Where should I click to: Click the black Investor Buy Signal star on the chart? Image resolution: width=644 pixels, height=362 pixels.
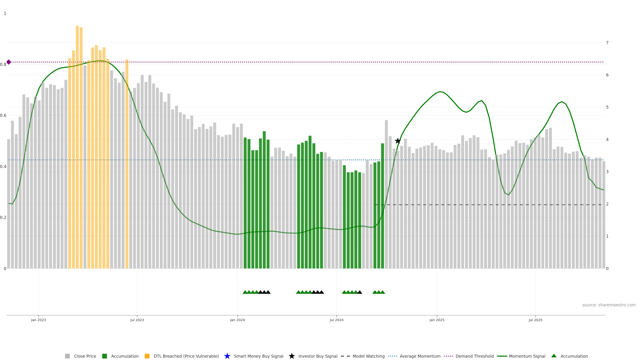coord(397,141)
